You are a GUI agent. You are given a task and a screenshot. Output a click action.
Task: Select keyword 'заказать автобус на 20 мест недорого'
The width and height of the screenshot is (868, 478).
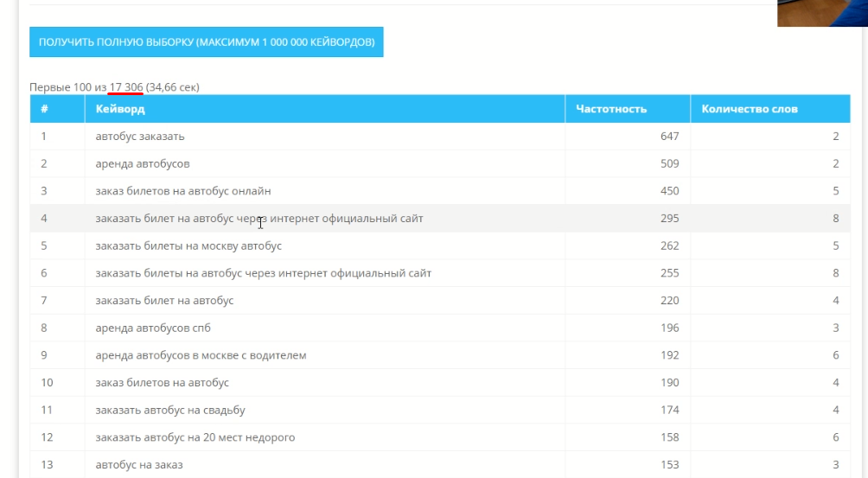[x=195, y=437]
